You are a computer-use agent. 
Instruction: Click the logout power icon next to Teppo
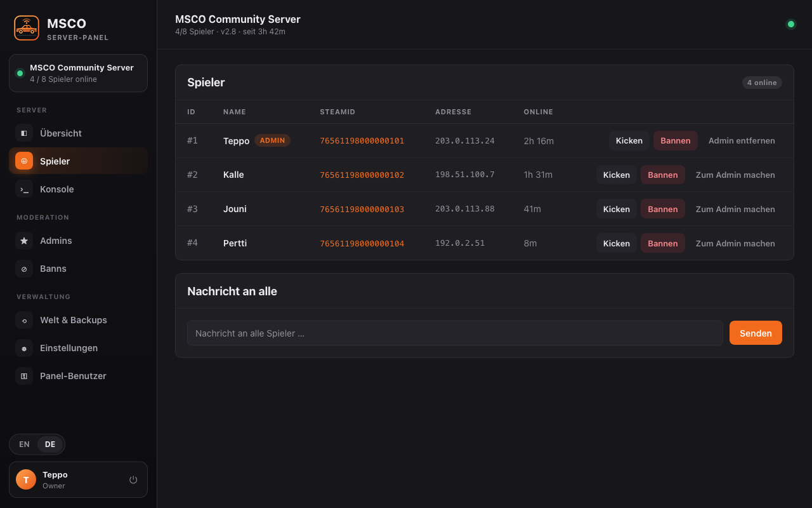point(133,479)
